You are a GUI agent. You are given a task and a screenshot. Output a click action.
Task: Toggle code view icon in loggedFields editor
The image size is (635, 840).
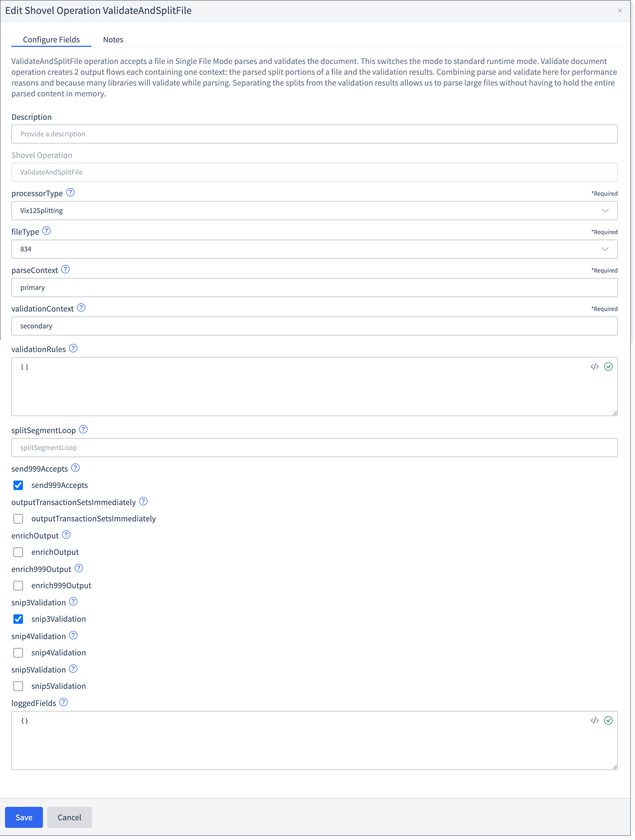click(595, 720)
